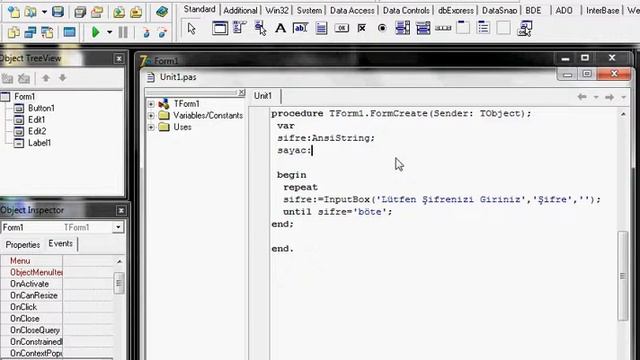The height and width of the screenshot is (360, 640).
Task: Click the OnClick event row
Action: click(x=57, y=307)
